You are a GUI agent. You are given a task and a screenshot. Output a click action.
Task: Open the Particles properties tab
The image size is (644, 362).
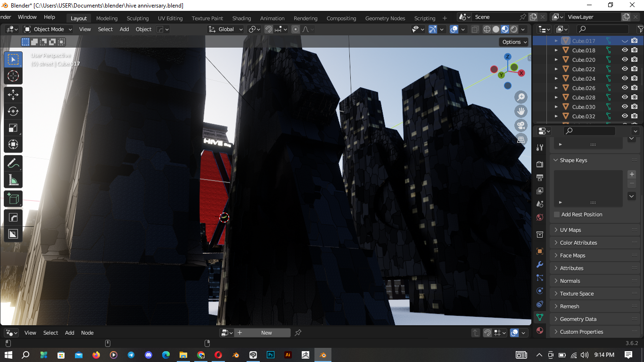click(540, 278)
